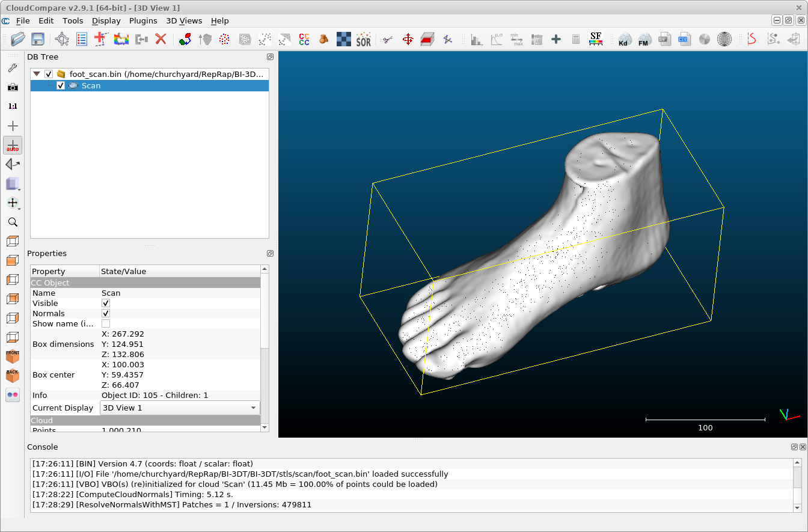Screen dimensions: 808x532
Task: Click the plus add-constant SF icon
Action: tap(556, 40)
